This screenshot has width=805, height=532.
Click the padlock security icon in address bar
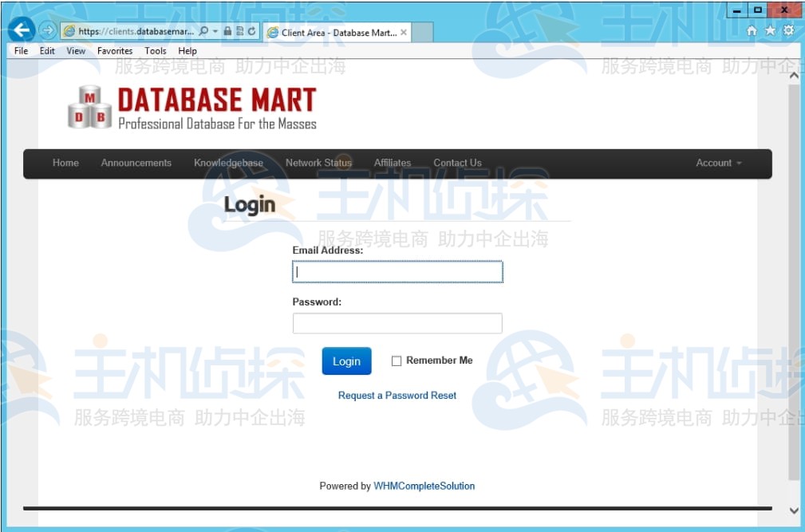227,30
